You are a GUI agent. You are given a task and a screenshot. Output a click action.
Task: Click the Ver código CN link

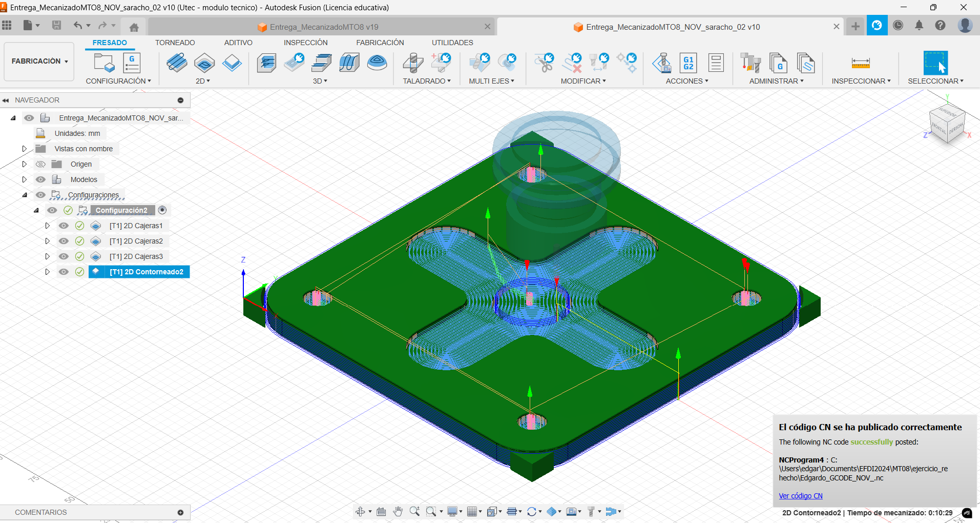801,496
